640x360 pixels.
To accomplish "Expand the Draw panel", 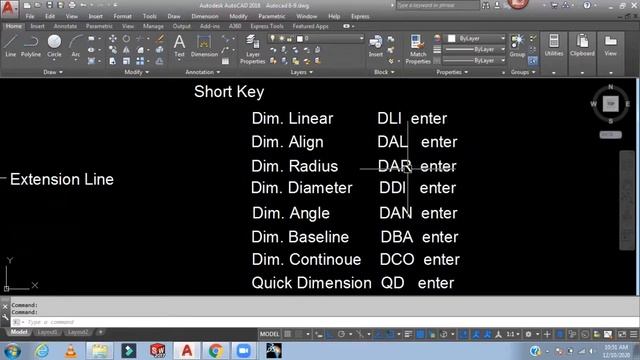I will [x=53, y=72].
